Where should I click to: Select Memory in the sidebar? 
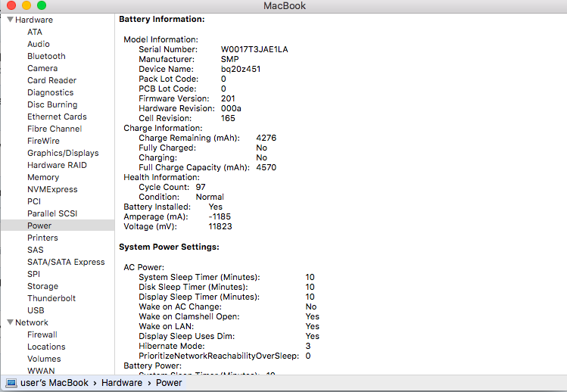pos(43,177)
